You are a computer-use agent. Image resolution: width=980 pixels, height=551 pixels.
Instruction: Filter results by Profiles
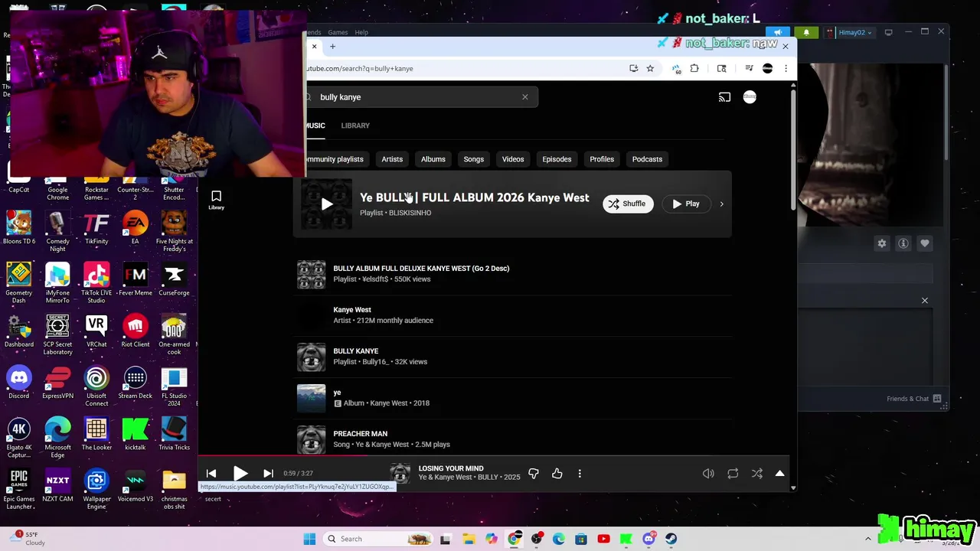click(x=602, y=159)
